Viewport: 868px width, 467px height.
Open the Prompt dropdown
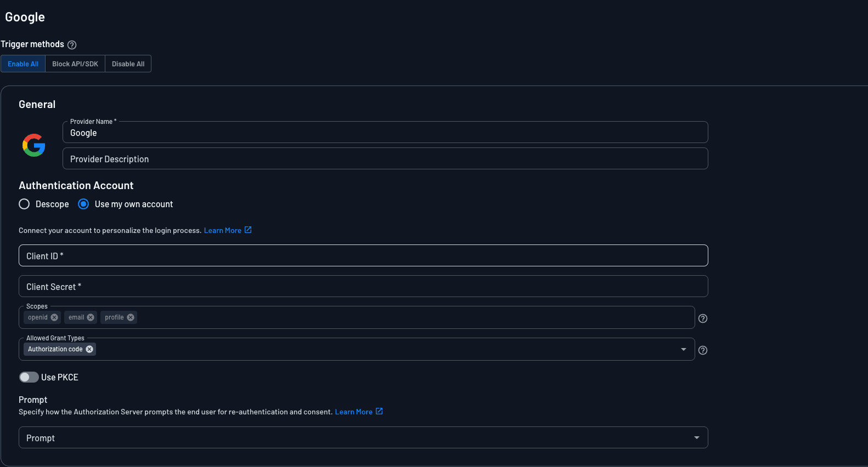363,437
